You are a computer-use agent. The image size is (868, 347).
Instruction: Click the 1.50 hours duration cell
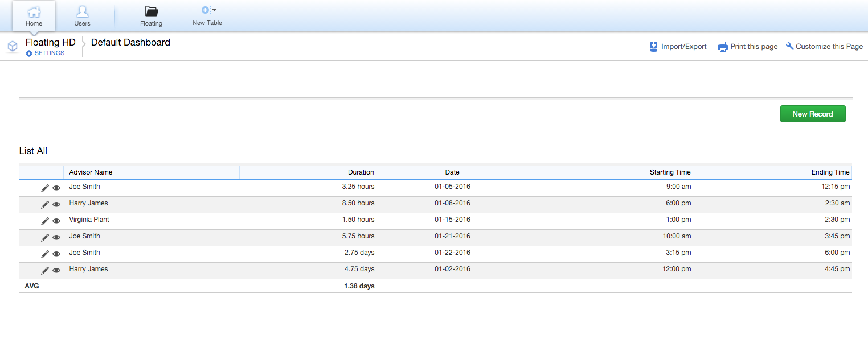[x=358, y=220]
